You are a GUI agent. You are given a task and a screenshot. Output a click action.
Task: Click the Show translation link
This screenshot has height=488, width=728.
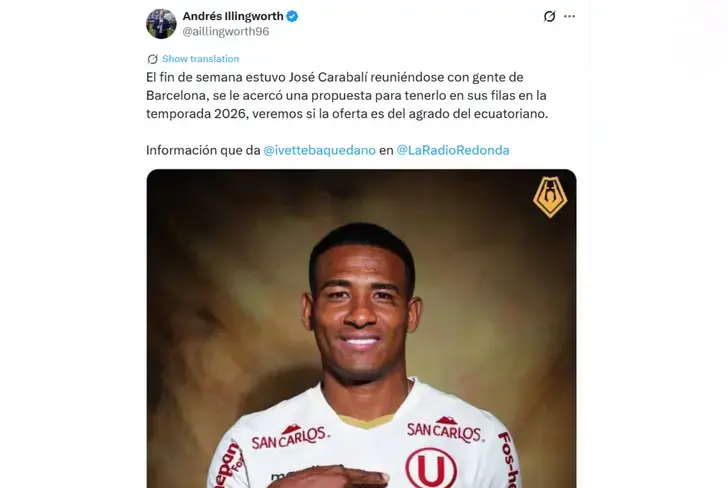(201, 59)
